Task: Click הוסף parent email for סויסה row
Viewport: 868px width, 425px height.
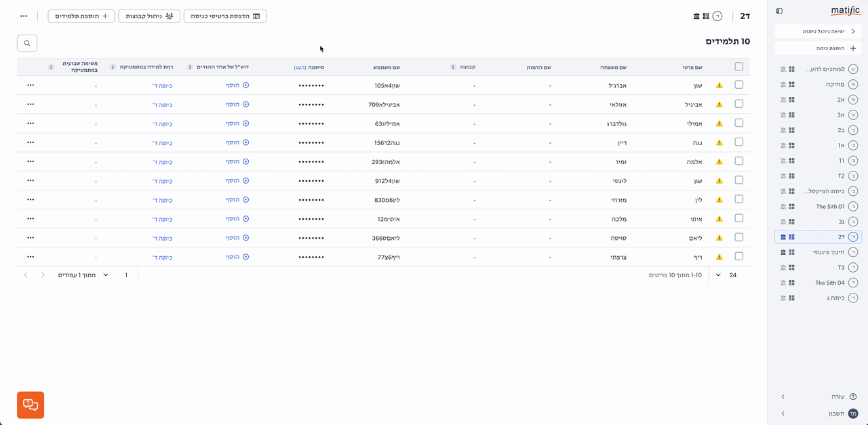Action: pyautogui.click(x=237, y=238)
